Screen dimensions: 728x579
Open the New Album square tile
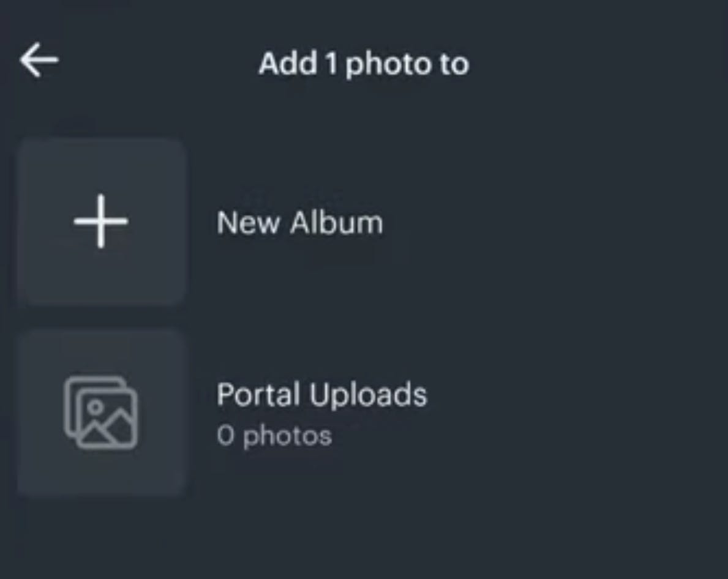(x=101, y=222)
